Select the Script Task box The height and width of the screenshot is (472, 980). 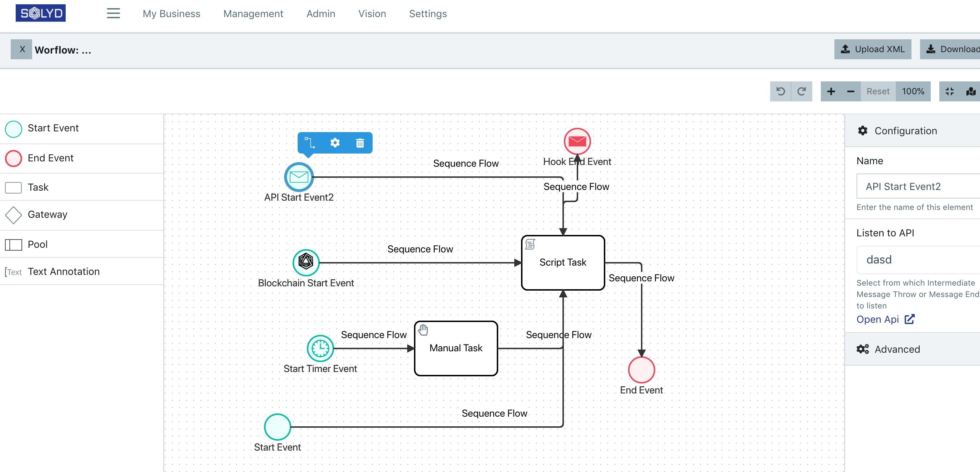pyautogui.click(x=563, y=263)
